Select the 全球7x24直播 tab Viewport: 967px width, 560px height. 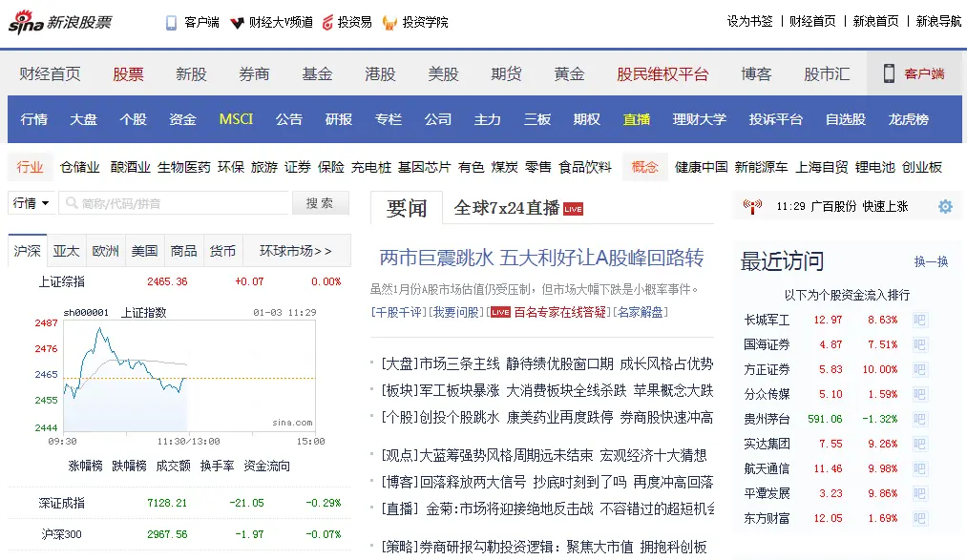pyautogui.click(x=507, y=208)
